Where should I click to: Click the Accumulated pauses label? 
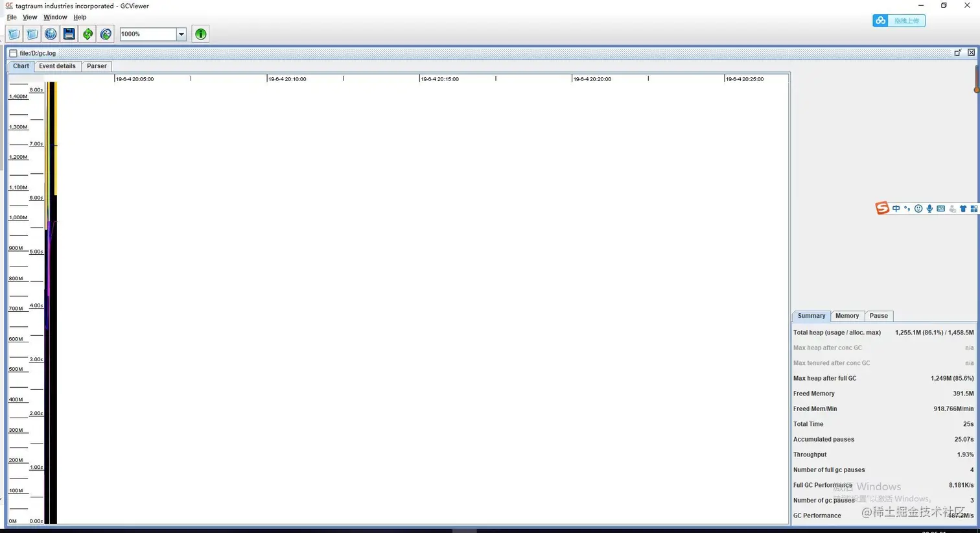pyautogui.click(x=824, y=440)
